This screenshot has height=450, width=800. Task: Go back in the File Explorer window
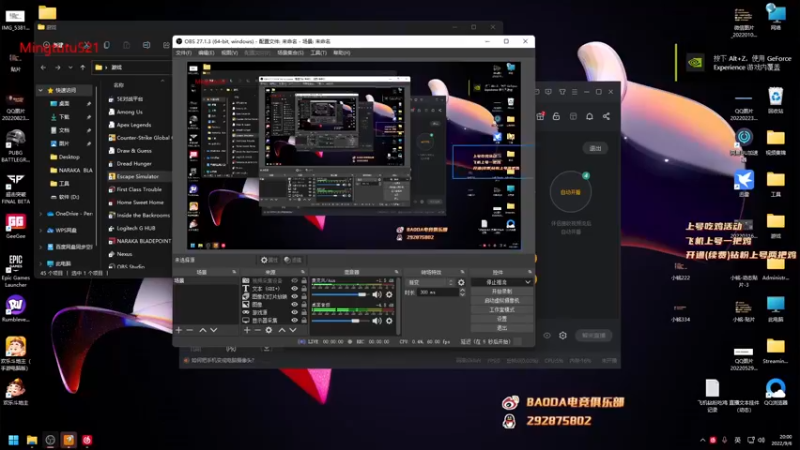[43, 67]
